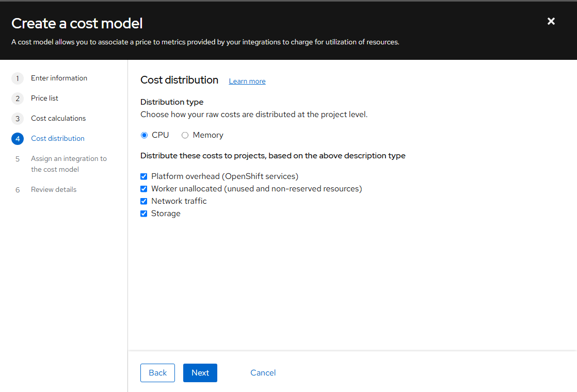Uncheck Platform overhead (OpenShift services)
Viewport: 577px width, 392px height.
pyautogui.click(x=144, y=176)
